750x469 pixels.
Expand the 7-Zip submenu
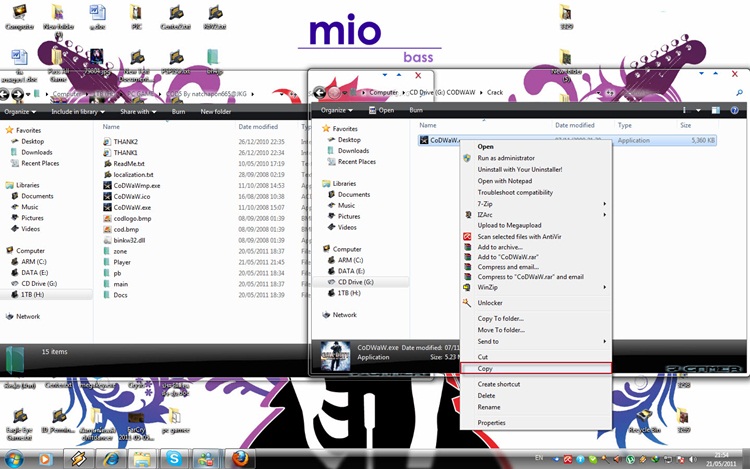(536, 204)
